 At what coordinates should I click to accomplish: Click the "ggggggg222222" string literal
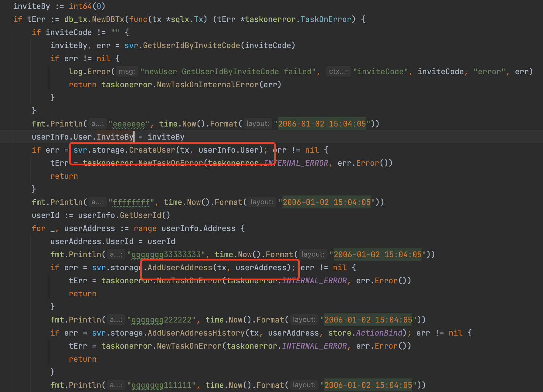click(161, 320)
